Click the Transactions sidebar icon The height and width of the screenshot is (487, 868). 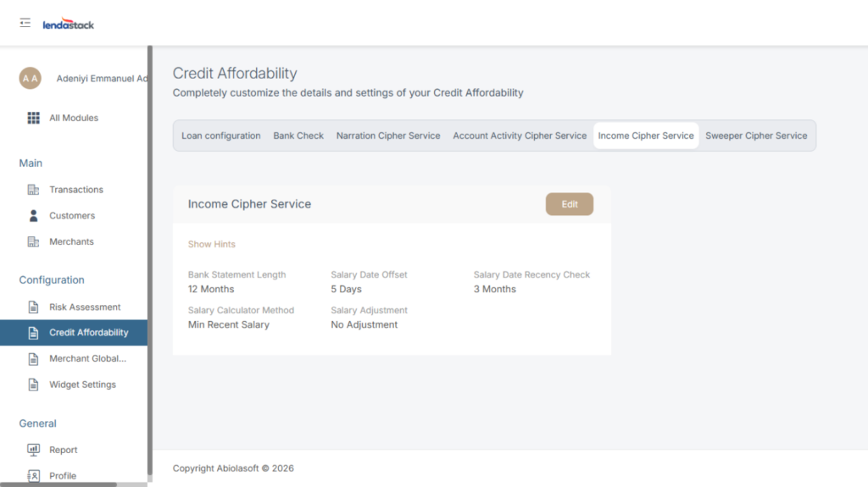point(34,190)
